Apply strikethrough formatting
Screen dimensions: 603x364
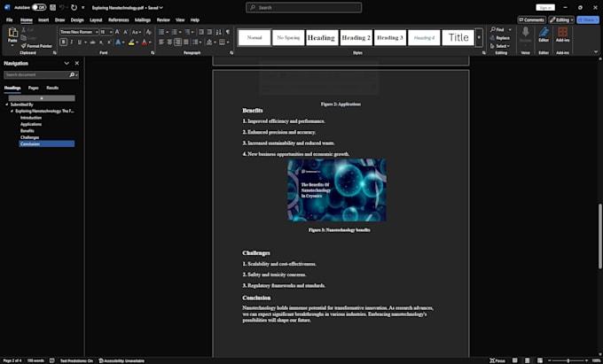coord(93,43)
